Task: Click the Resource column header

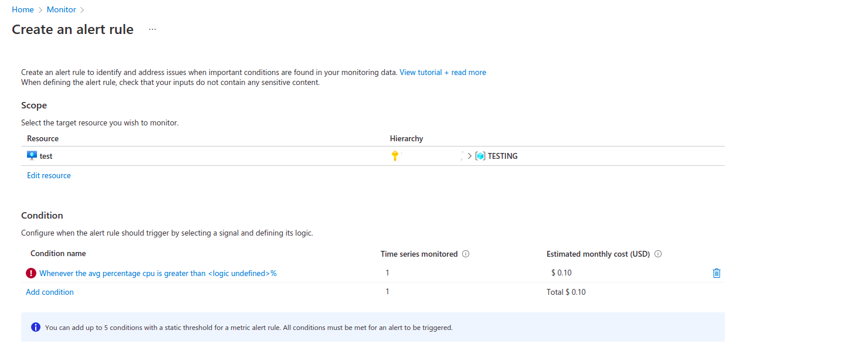Action: pos(43,139)
